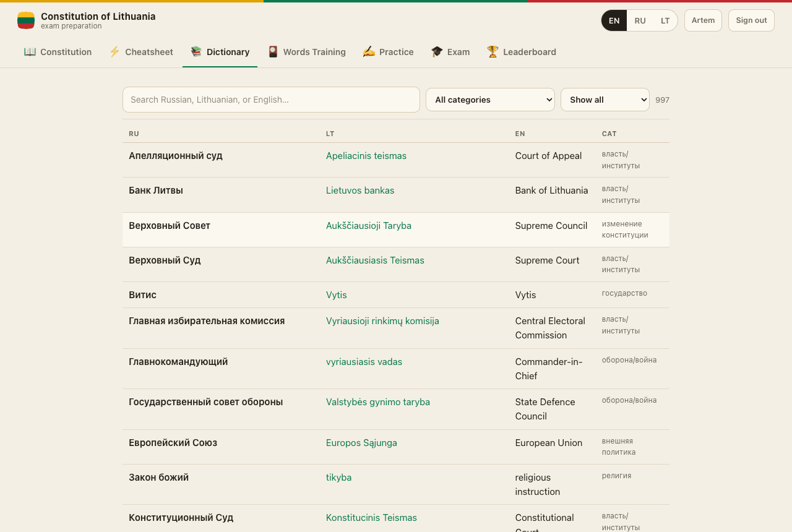Click Lithuanian word tikyba

[338, 478]
